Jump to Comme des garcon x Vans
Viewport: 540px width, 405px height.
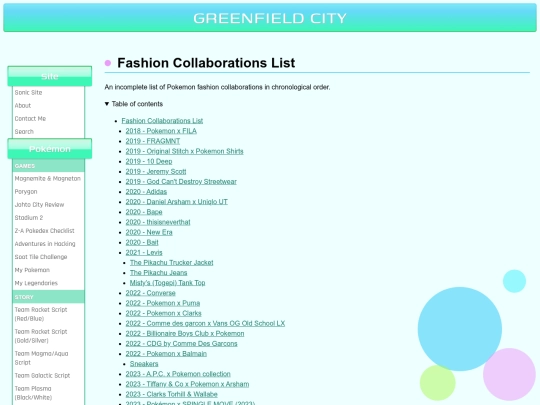click(x=205, y=323)
